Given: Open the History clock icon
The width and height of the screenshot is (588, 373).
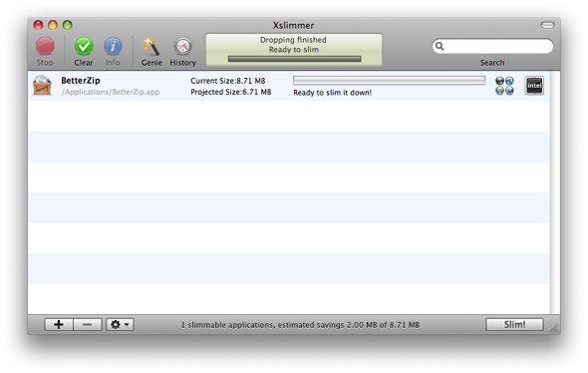Looking at the screenshot, I should (183, 47).
